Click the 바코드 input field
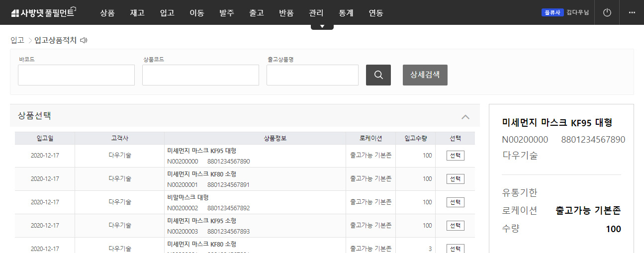This screenshot has width=644, height=253. point(76,75)
